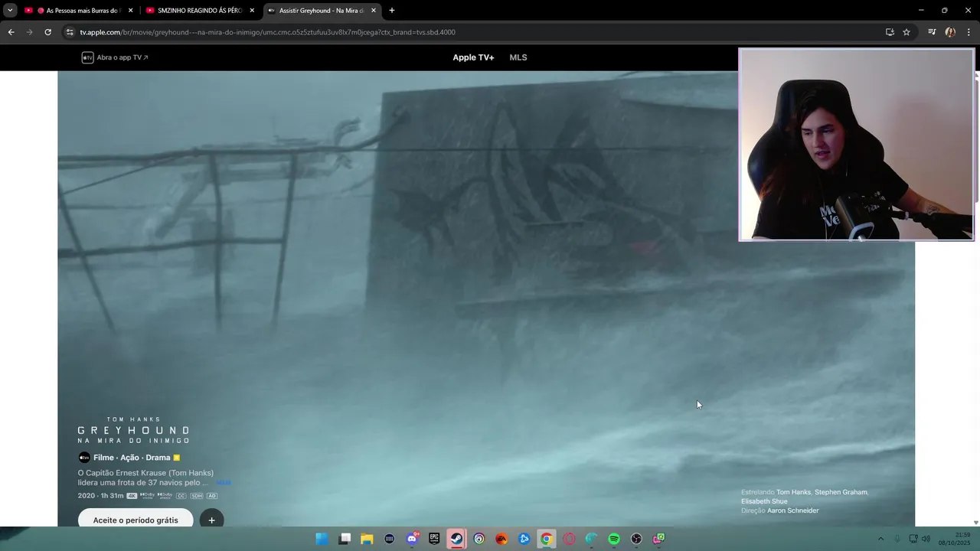
Task: Click the SDH badge
Action: point(197,496)
